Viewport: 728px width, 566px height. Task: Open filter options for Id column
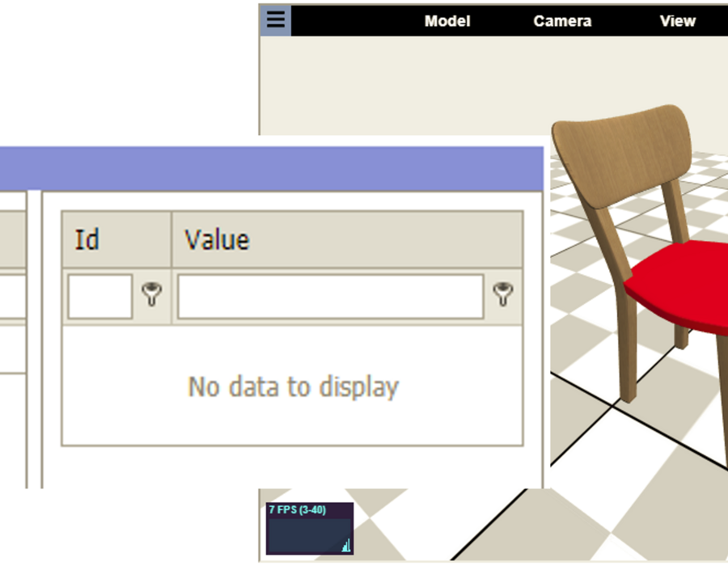tap(151, 294)
